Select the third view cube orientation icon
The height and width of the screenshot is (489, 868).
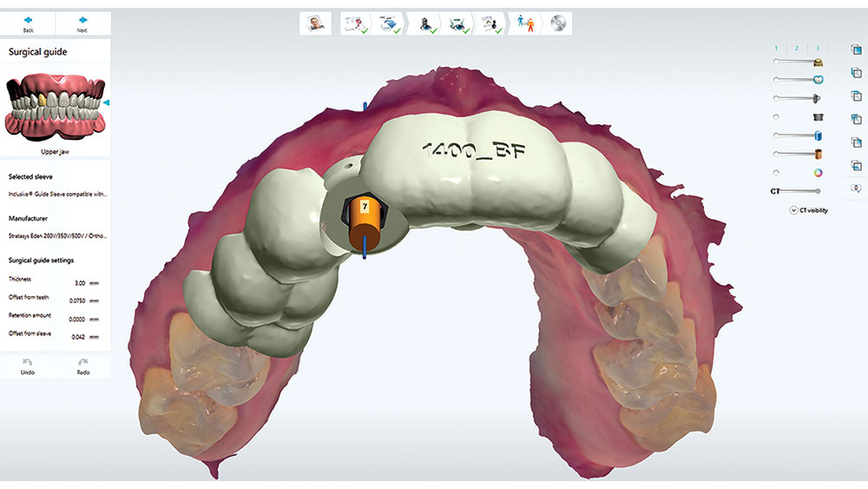856,96
